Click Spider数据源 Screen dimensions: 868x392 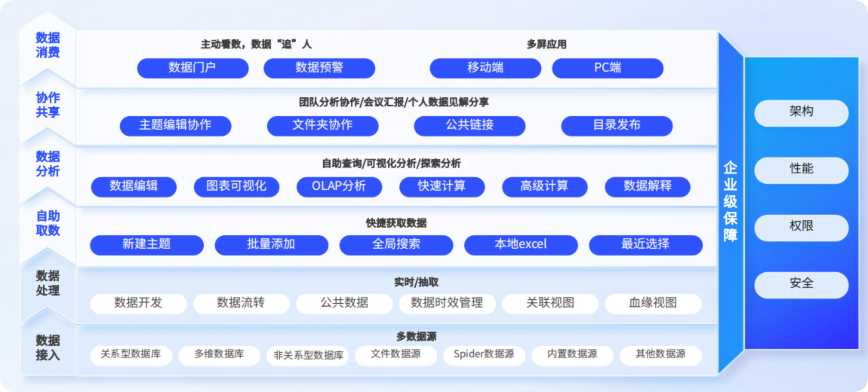[485, 355]
